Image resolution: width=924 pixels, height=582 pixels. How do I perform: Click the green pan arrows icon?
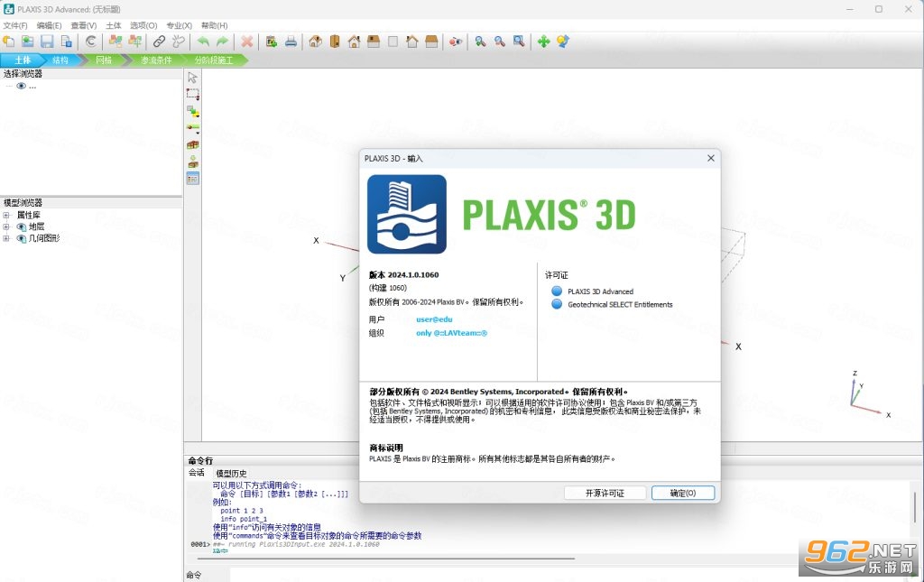click(x=543, y=42)
